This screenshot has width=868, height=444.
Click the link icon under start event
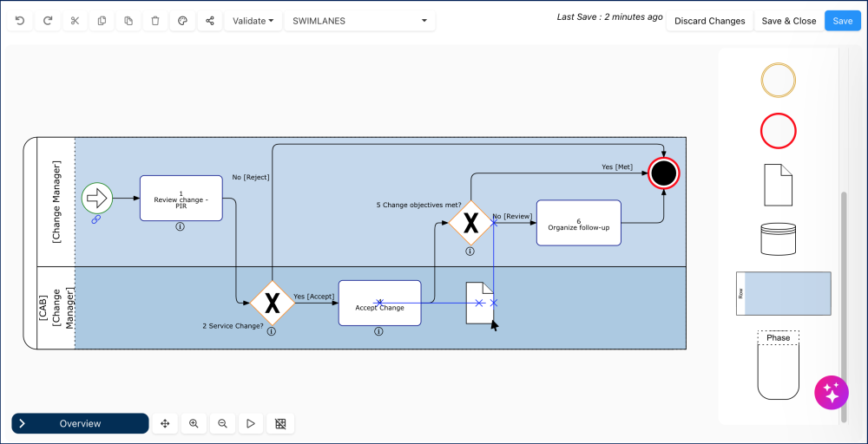pos(95,219)
